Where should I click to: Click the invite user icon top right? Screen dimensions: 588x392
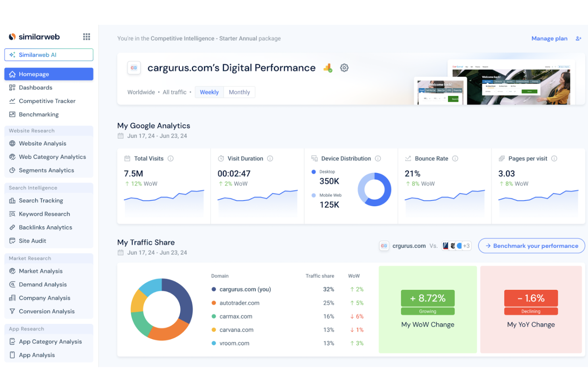pyautogui.click(x=578, y=38)
